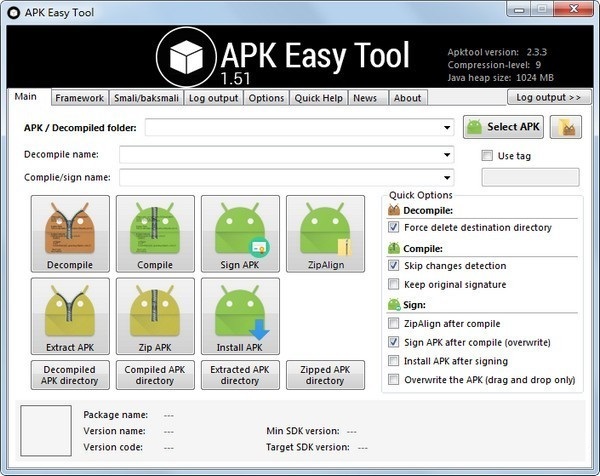Screen dimensions: 600x476
Task: Click the Compile android icon button
Action: pyautogui.click(x=155, y=234)
